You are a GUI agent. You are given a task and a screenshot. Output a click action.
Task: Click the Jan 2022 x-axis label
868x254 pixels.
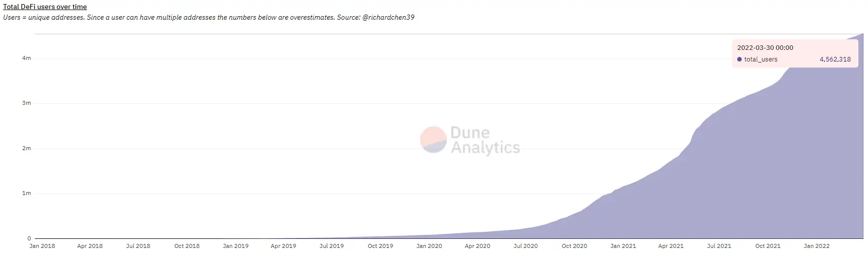(x=816, y=246)
